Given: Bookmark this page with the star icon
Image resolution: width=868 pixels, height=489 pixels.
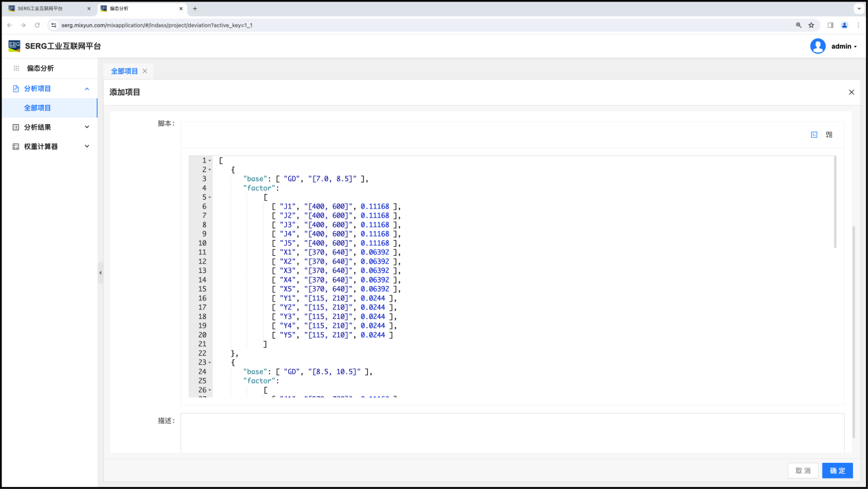Looking at the screenshot, I should 811,25.
